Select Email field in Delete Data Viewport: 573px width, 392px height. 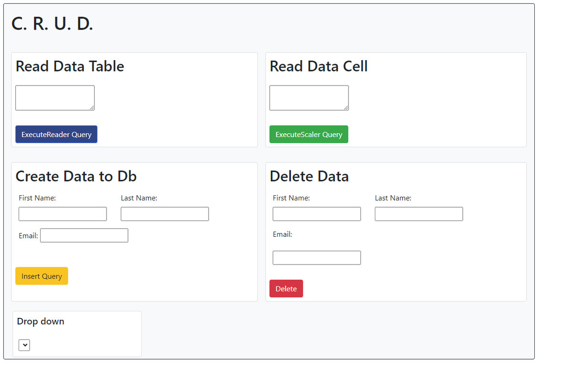coord(317,258)
